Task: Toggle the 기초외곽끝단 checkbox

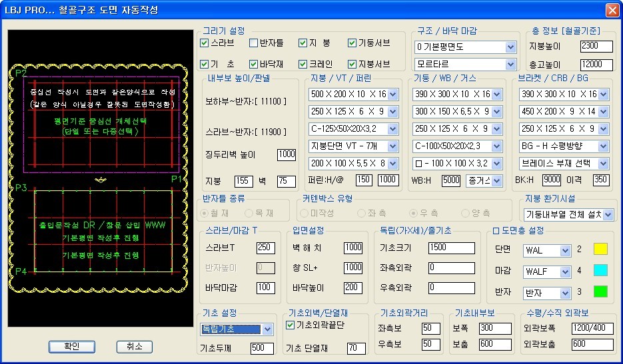Action: coord(290,325)
